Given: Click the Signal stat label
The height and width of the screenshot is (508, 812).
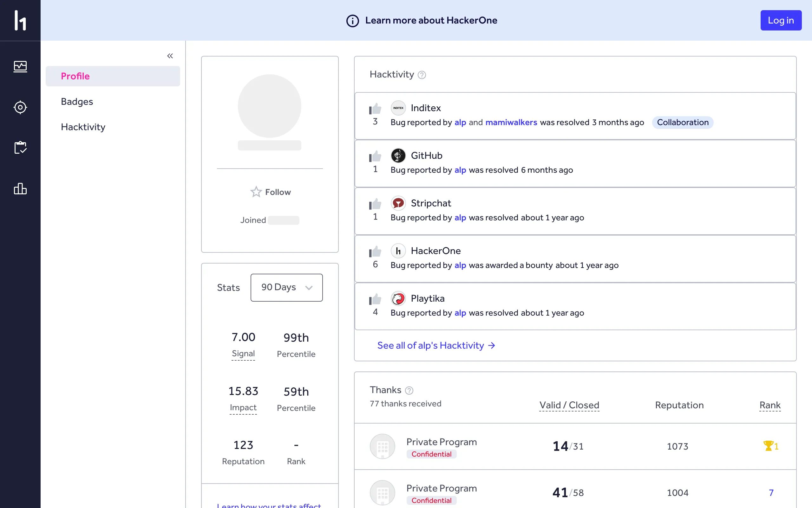Looking at the screenshot, I should (243, 354).
